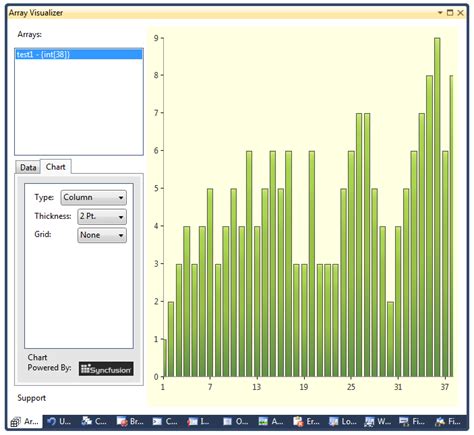Open the last Fi... tab at the far right

coord(448,422)
